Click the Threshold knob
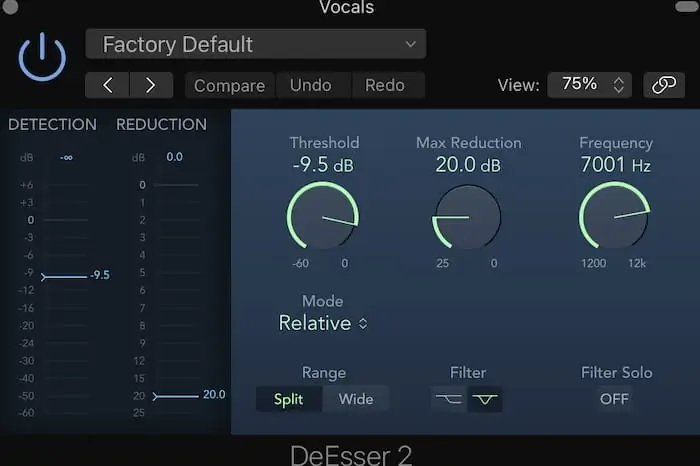Image resolution: width=700 pixels, height=466 pixels. coord(323,216)
